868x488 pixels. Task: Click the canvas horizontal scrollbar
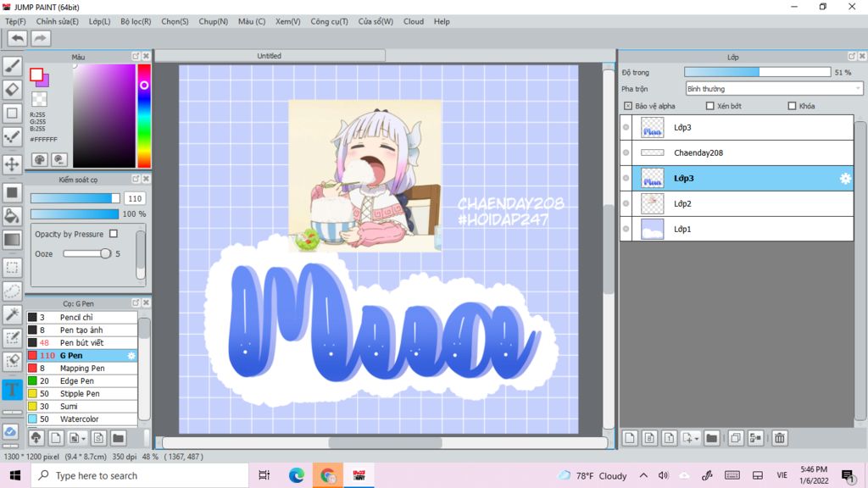(x=385, y=442)
